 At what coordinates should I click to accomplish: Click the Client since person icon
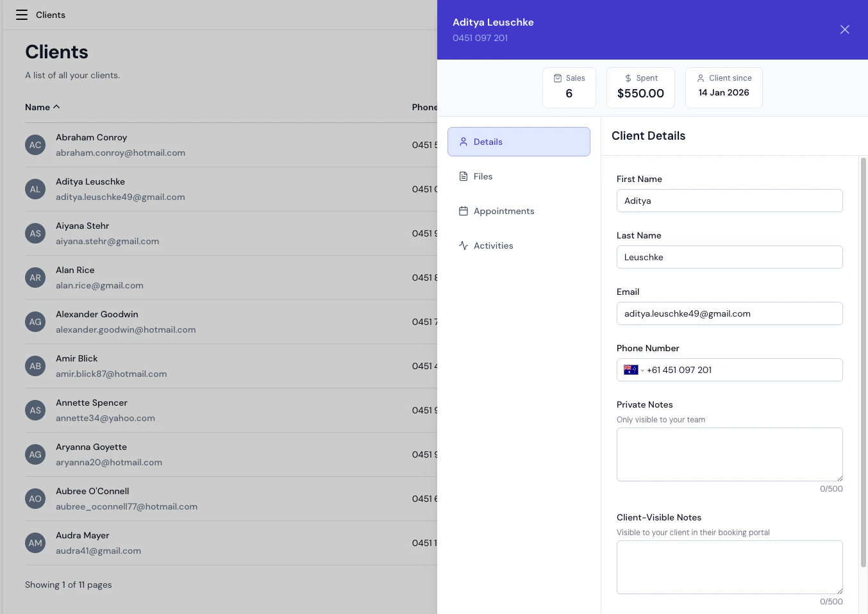699,78
